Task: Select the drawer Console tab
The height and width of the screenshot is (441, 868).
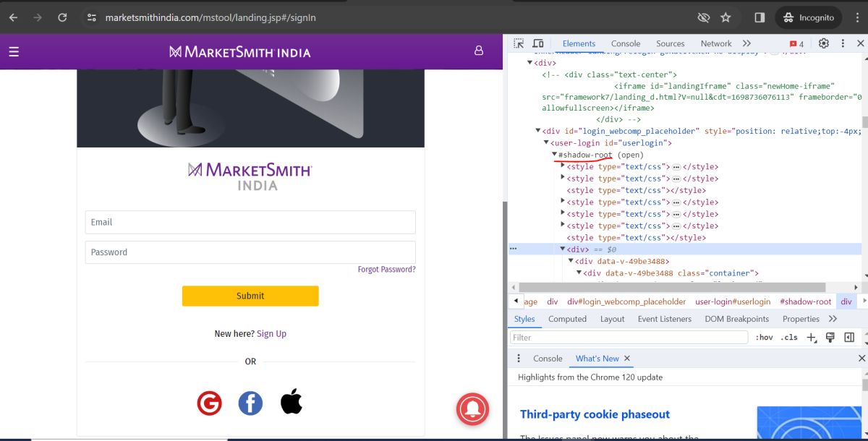Action: coord(548,359)
